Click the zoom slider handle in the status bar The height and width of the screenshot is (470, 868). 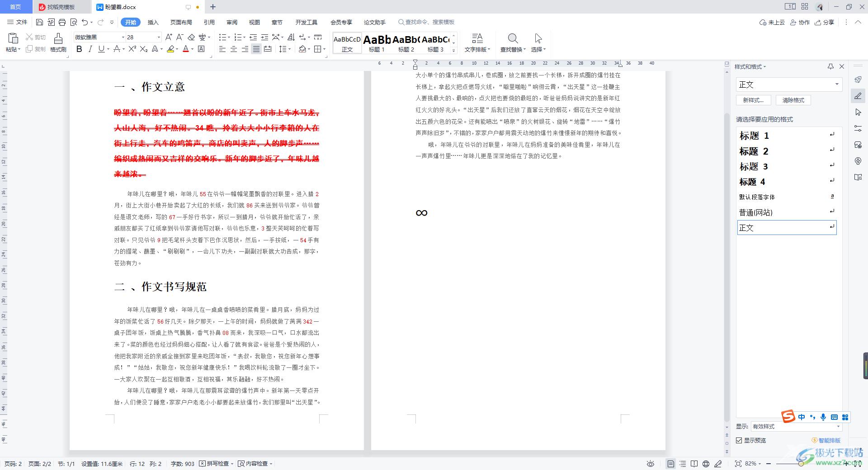click(x=801, y=464)
